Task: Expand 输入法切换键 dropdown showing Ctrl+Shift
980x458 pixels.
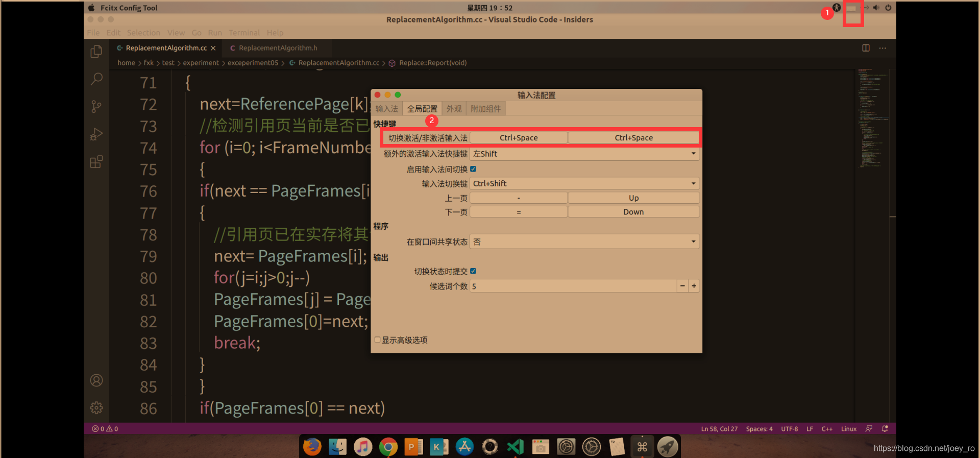Action: [x=584, y=183]
